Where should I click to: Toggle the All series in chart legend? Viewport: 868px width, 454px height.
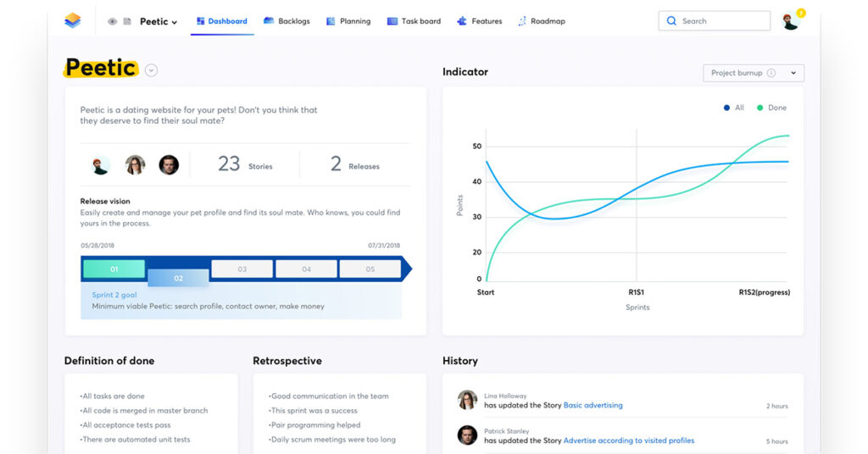(x=733, y=108)
